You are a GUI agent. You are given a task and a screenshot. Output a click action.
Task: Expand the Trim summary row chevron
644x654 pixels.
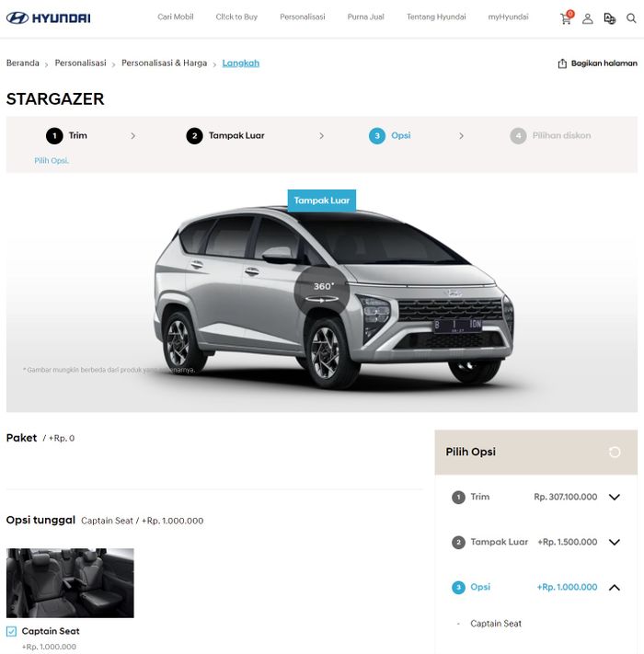pyautogui.click(x=614, y=497)
